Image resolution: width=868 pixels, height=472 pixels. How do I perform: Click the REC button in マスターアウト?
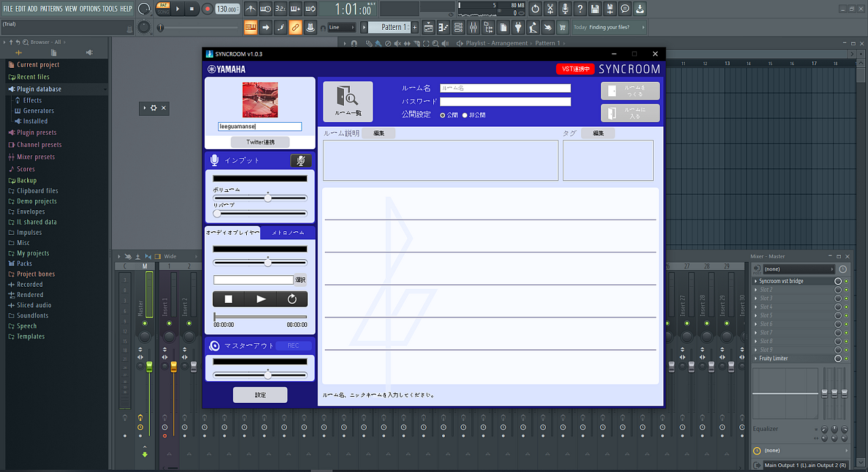click(293, 346)
